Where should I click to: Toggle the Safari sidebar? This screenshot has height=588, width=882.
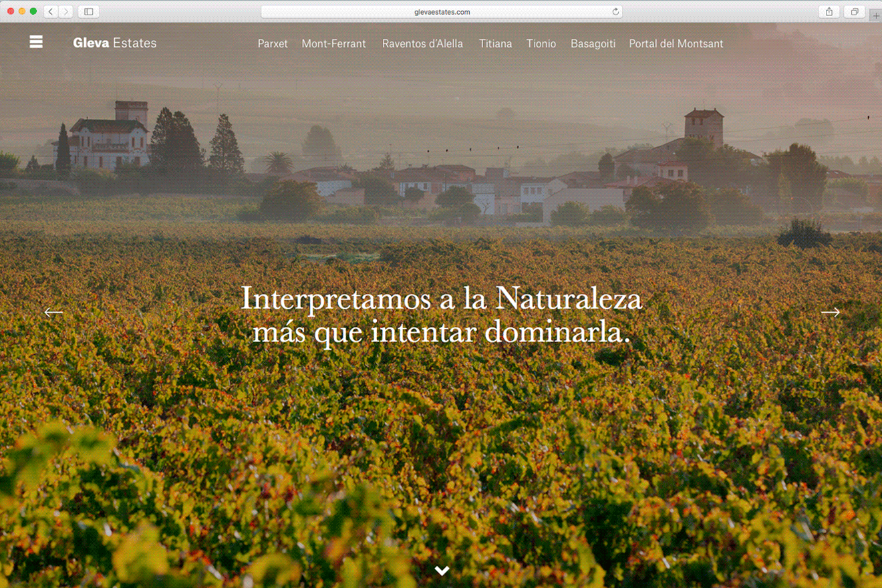[x=88, y=11]
